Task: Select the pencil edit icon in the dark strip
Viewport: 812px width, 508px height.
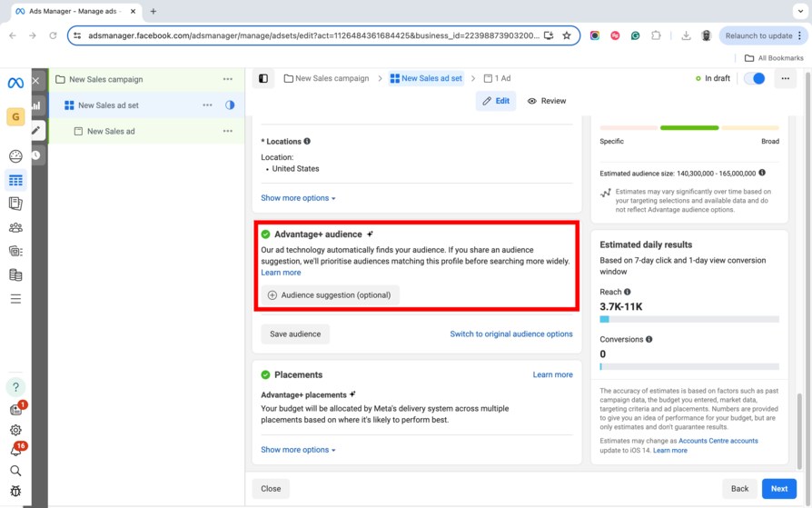Action: click(x=36, y=130)
